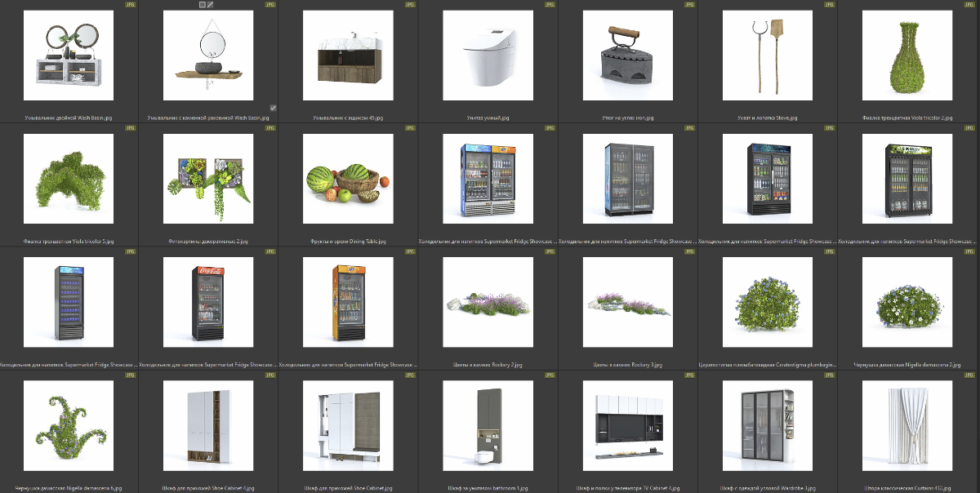The image size is (980, 493).
Task: Click the Wardrobe 1.jpg file name label
Action: (768, 488)
